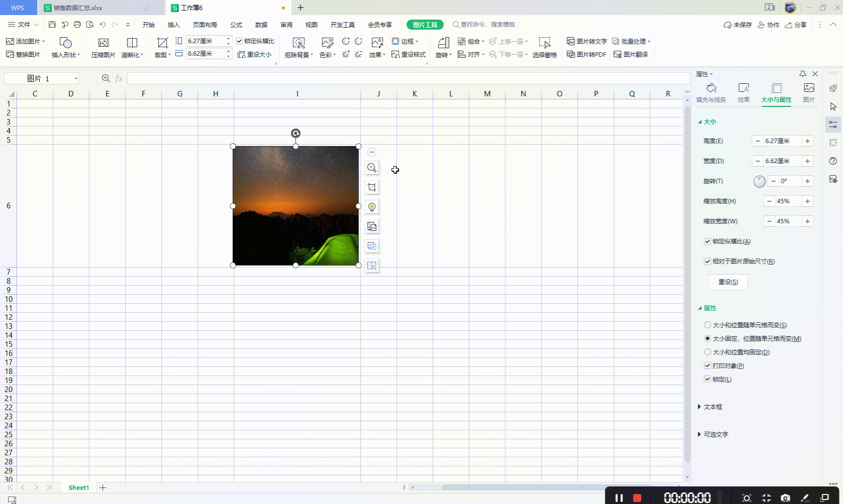Screen dimensions: 843x504
Task: Click Picture Translate (图片翻译)
Action: tap(630, 54)
